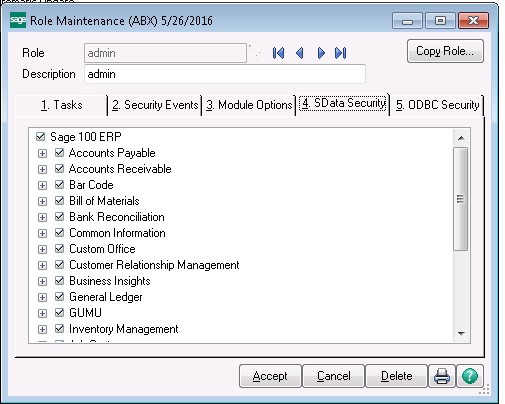Maximize the Role Maintenance window

(x=441, y=21)
